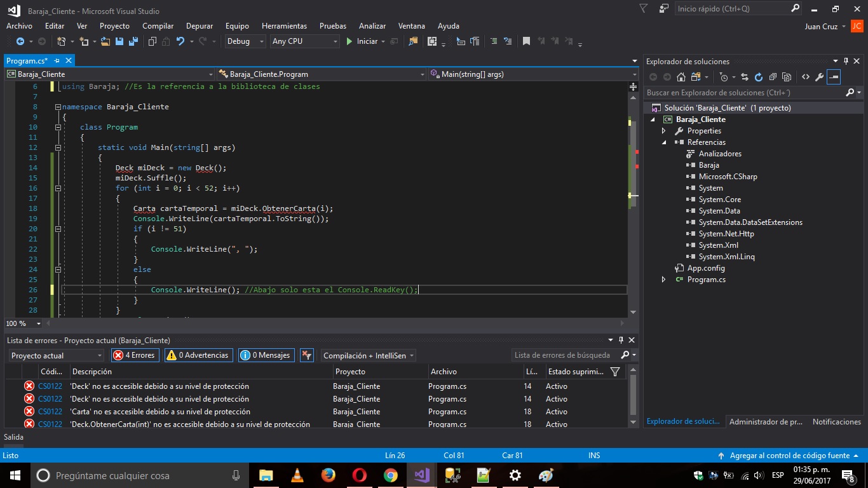Collapse the namespace Baraja_Cliente code block
Image resolution: width=868 pixels, height=488 pixels.
(x=58, y=107)
